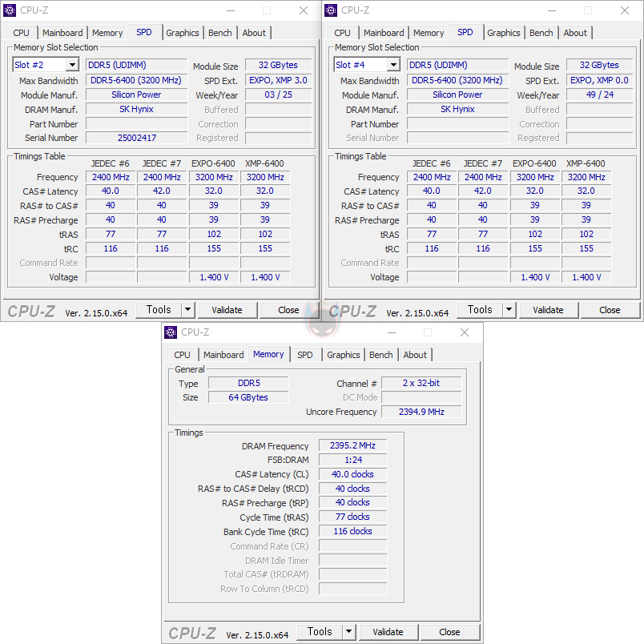This screenshot has height=644, width=644.
Task: Click Tools button in bottom Memory window
Action: click(x=320, y=632)
